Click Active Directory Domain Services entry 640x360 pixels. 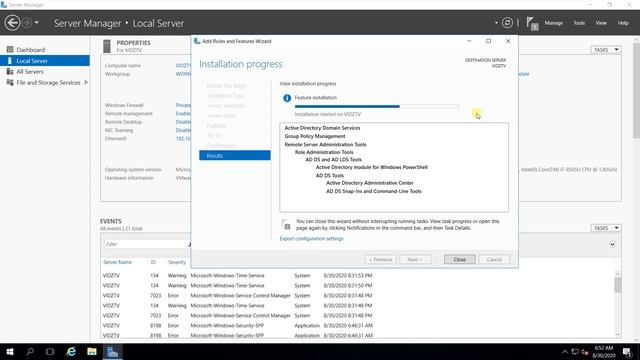pos(322,128)
